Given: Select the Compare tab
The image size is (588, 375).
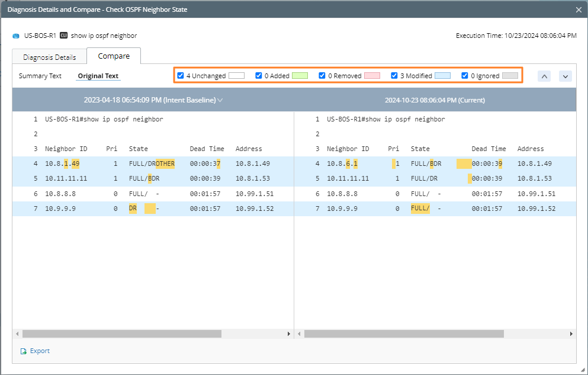Looking at the screenshot, I should [114, 56].
